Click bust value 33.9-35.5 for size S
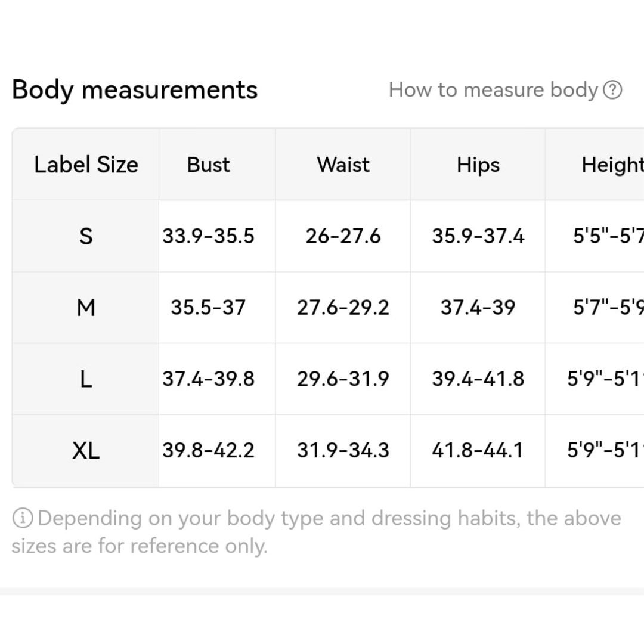The image size is (644, 644). pyautogui.click(x=208, y=236)
